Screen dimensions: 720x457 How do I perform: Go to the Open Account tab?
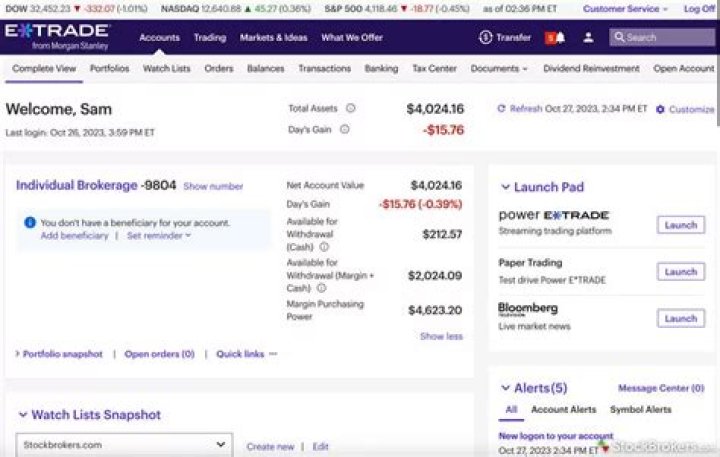pos(684,68)
